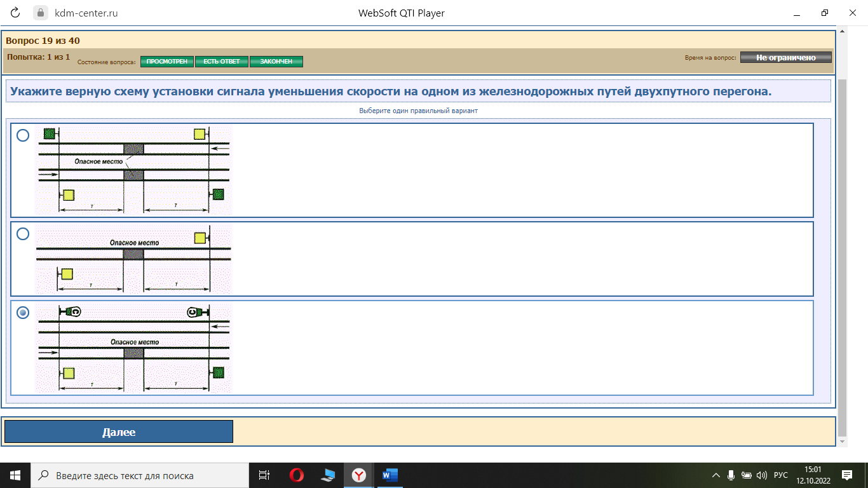Click the padlock site security icon
Image resolution: width=868 pixels, height=488 pixels.
click(x=41, y=13)
